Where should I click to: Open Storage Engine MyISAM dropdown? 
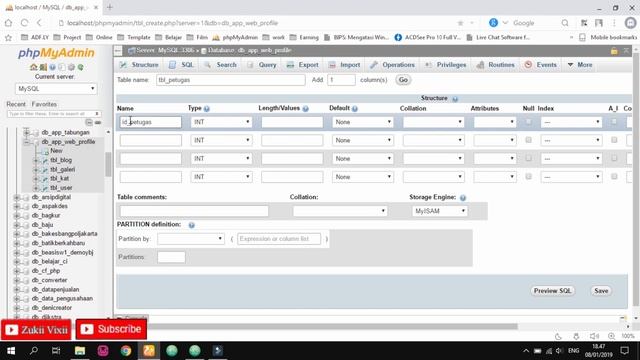[440, 211]
